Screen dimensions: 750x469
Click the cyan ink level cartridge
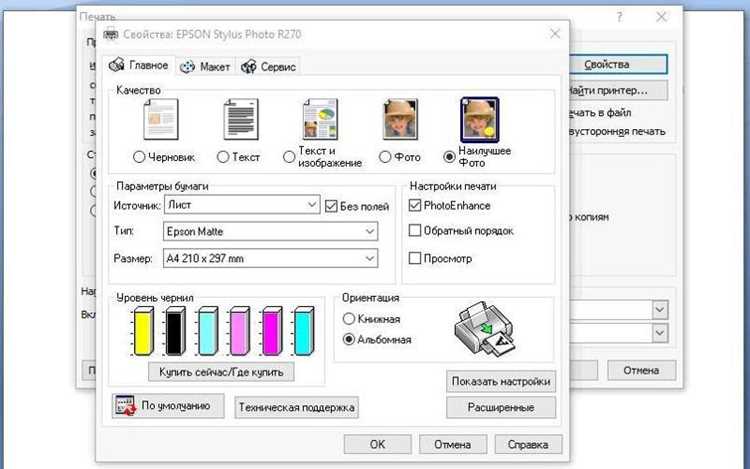click(x=304, y=331)
